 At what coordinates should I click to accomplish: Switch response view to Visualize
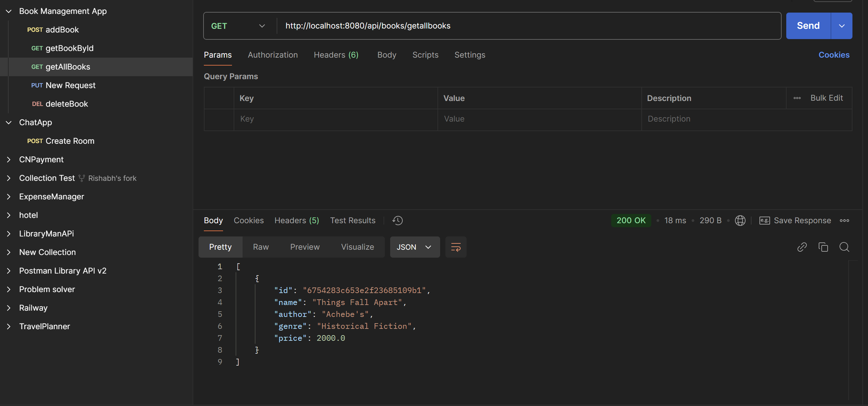click(357, 247)
